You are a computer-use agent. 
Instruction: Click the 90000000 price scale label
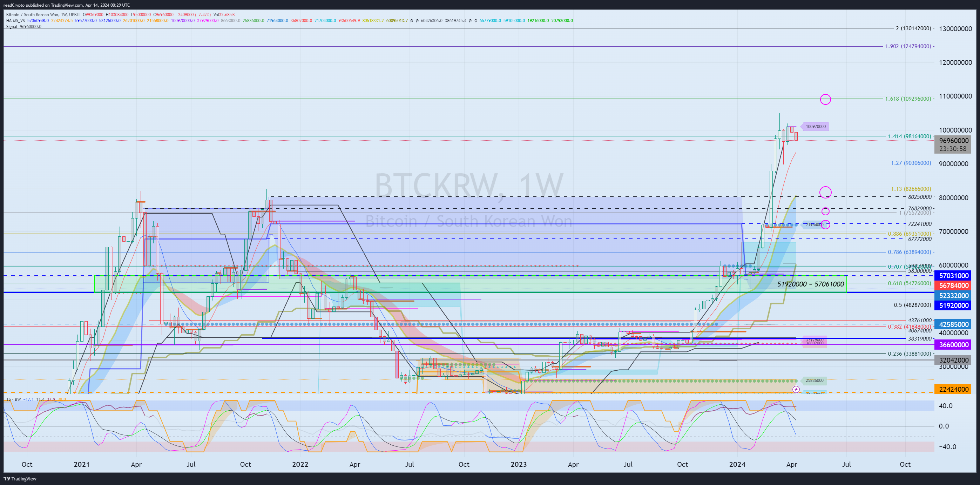tap(954, 163)
